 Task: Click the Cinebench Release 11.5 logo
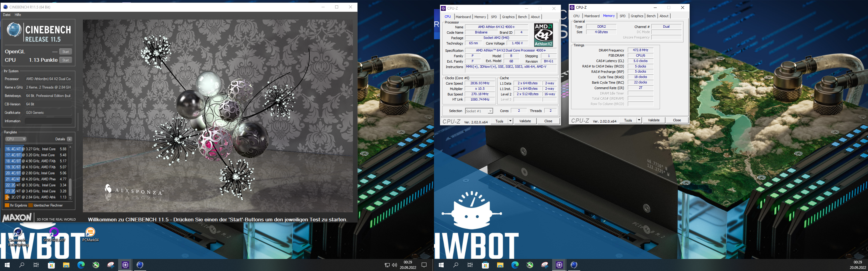point(39,32)
